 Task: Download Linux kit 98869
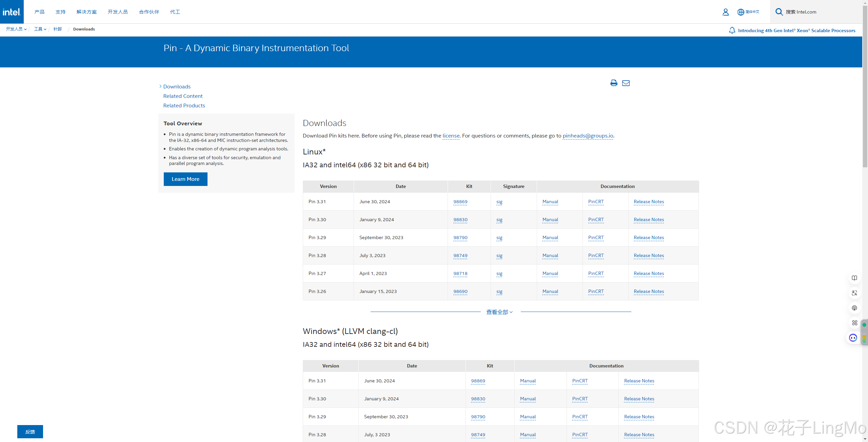pos(460,202)
